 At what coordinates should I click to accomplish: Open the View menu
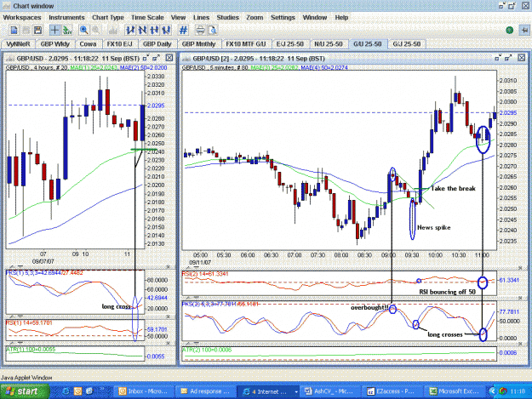pos(178,17)
